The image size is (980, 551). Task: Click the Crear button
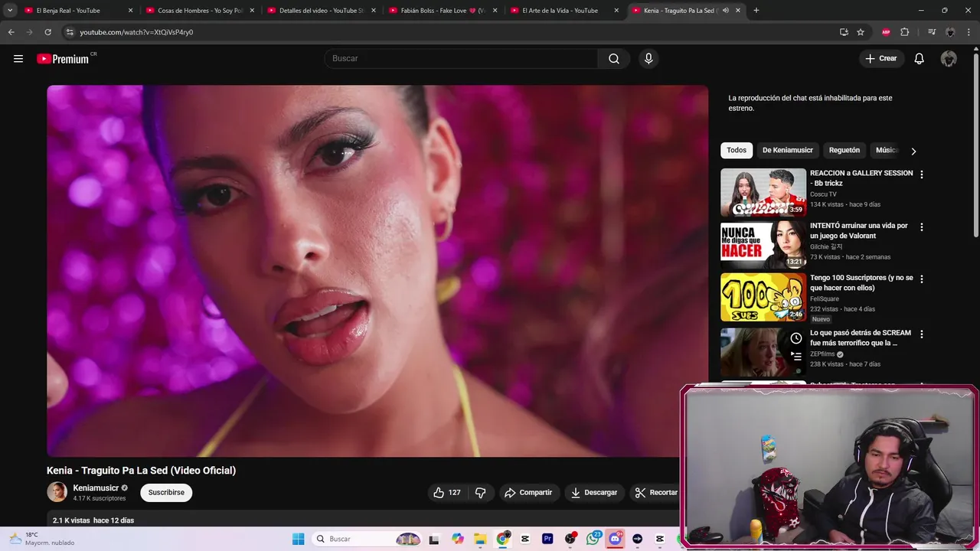coord(881,59)
